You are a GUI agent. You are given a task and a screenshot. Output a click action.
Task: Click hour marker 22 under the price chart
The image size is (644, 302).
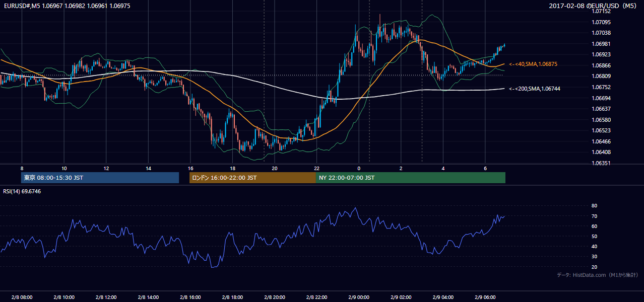pyautogui.click(x=316, y=168)
